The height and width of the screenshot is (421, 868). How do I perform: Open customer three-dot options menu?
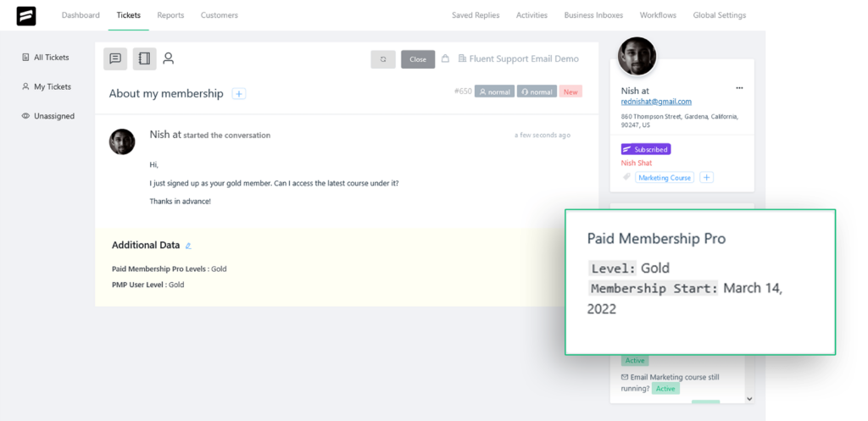click(x=739, y=88)
